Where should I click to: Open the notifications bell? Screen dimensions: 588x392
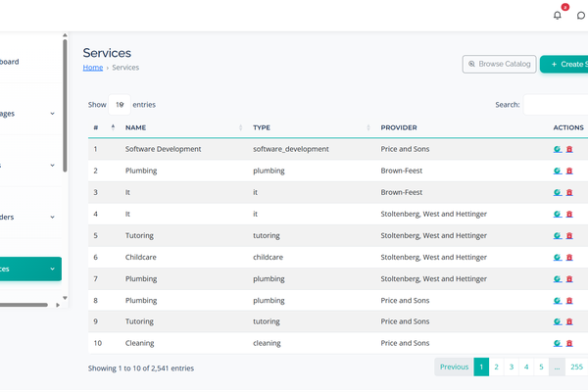click(x=558, y=15)
